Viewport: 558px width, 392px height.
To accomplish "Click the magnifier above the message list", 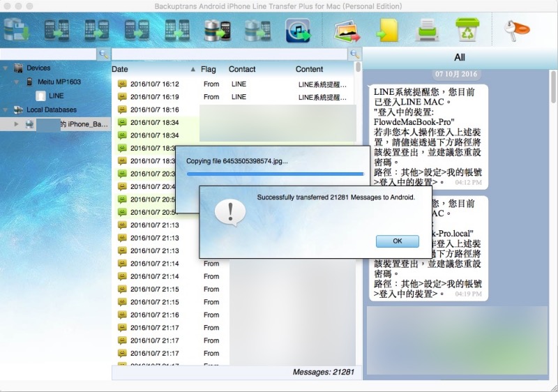I will click(354, 54).
